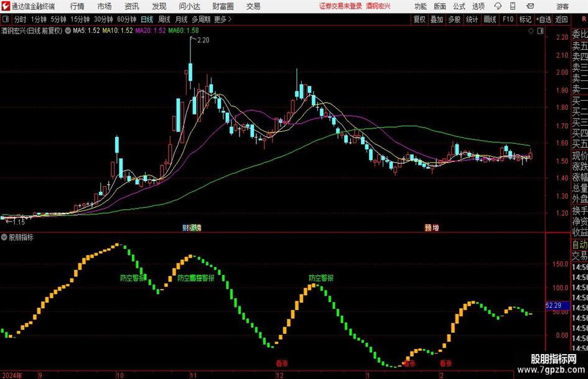This screenshot has width=588, height=379.
Task: Click the 多股 multi-stock button
Action: [x=454, y=19]
